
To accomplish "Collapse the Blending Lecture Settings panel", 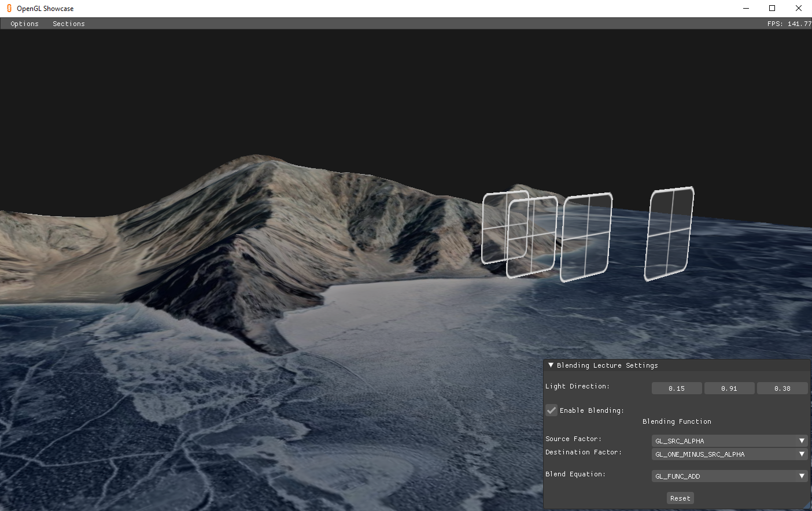I will pos(551,365).
